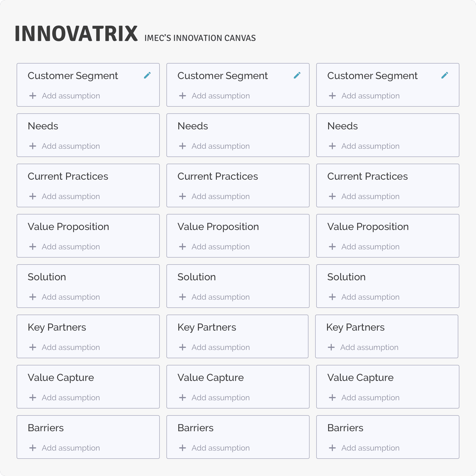The image size is (476, 476).
Task: Add assumption to the middle Value Capture card
Action: 220,397
